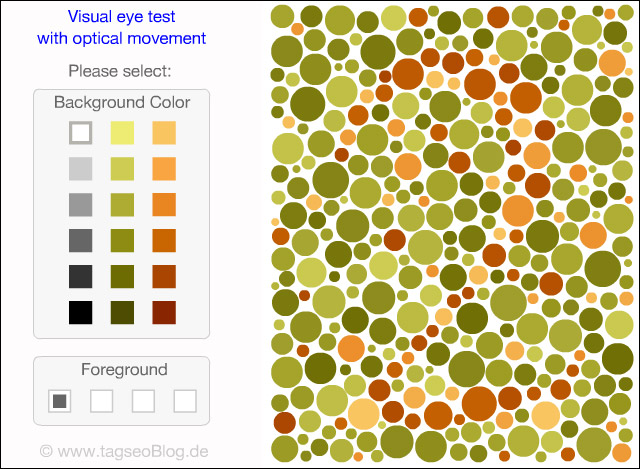The width and height of the screenshot is (640, 469).
Task: Tick the last Foreground checkbox
Action: click(x=185, y=401)
